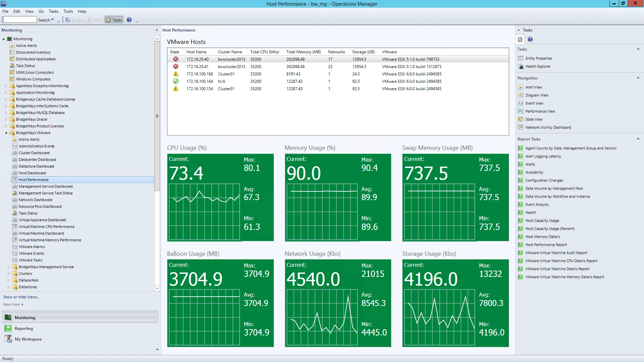The width and height of the screenshot is (644, 362).
Task: Expand Agentless Exception Monitoring folder
Action: [x=6, y=86]
